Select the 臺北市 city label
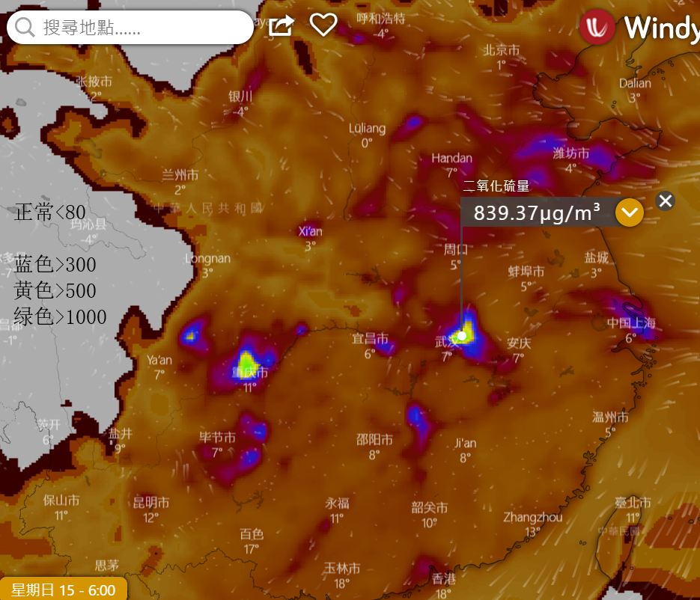The width and height of the screenshot is (700, 600). click(633, 503)
